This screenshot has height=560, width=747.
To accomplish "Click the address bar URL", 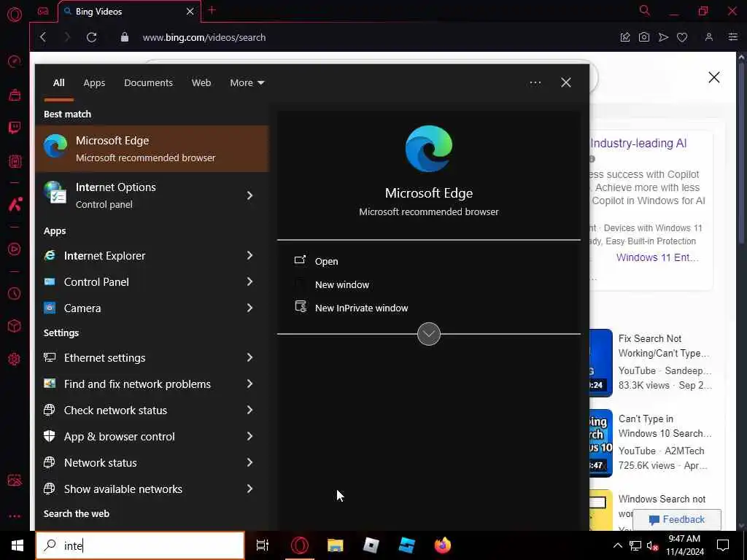I will (x=204, y=38).
